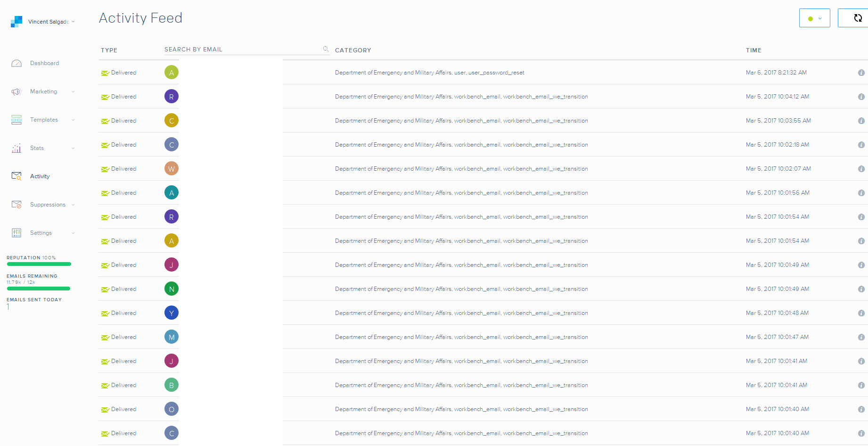Select the Marketing megaphone icon
Viewport: 868px width, 446px height.
pos(16,91)
